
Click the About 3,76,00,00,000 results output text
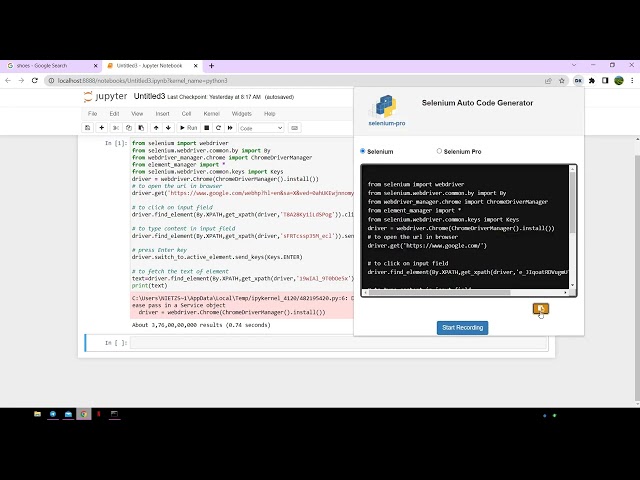click(201, 325)
